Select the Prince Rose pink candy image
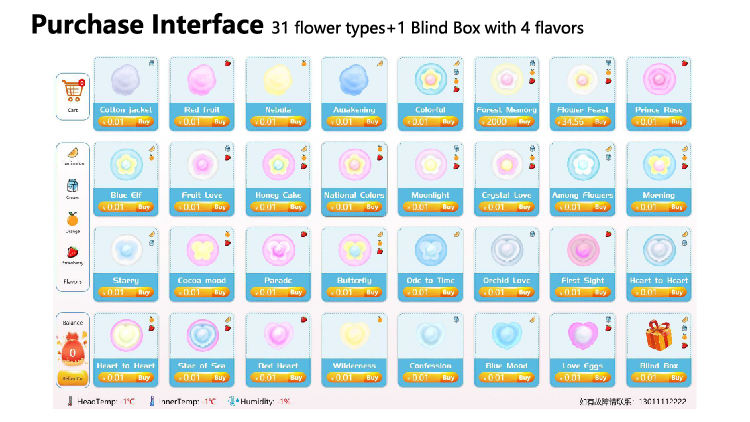Viewport: 750px width, 422px height. pyautogui.click(x=659, y=78)
